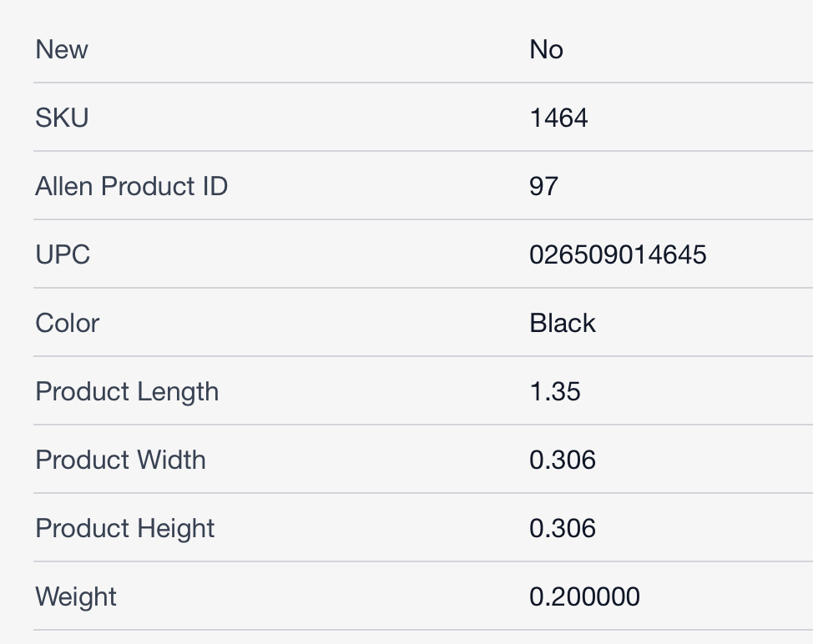Select the Allen Product ID value 97

[543, 186]
